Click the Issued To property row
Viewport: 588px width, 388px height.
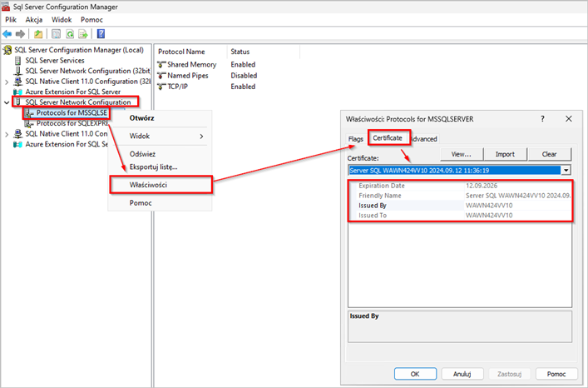tap(460, 216)
